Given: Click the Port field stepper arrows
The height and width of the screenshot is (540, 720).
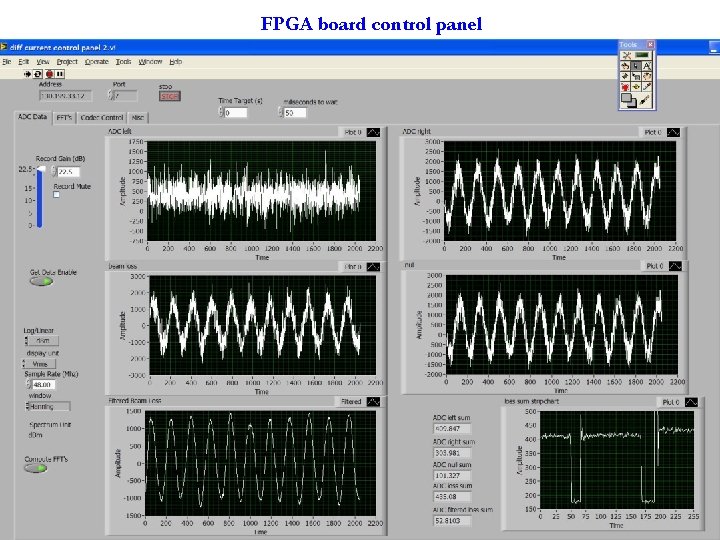Looking at the screenshot, I should tap(110, 96).
